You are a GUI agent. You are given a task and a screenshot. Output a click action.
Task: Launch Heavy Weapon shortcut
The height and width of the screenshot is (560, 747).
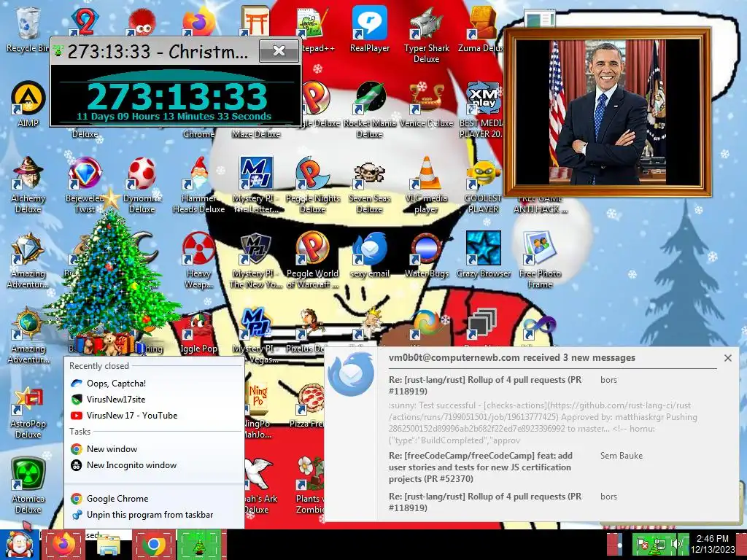point(198,260)
